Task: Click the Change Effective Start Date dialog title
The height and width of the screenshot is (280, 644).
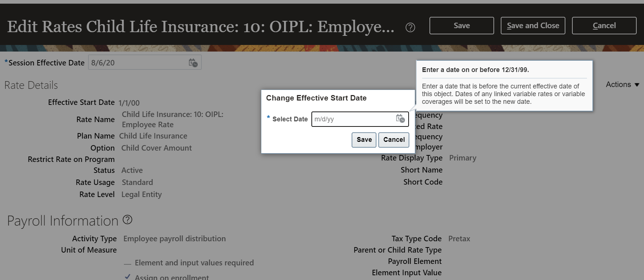Action: pos(316,98)
